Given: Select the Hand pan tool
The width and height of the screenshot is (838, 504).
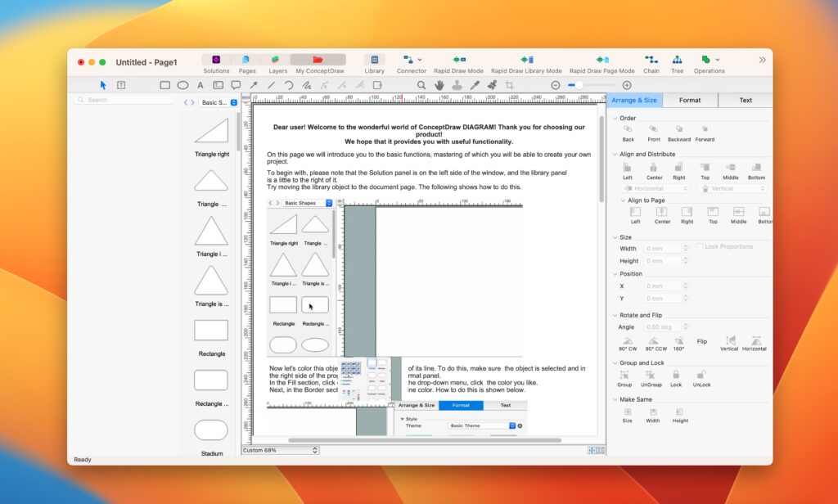Looking at the screenshot, I should [439, 85].
